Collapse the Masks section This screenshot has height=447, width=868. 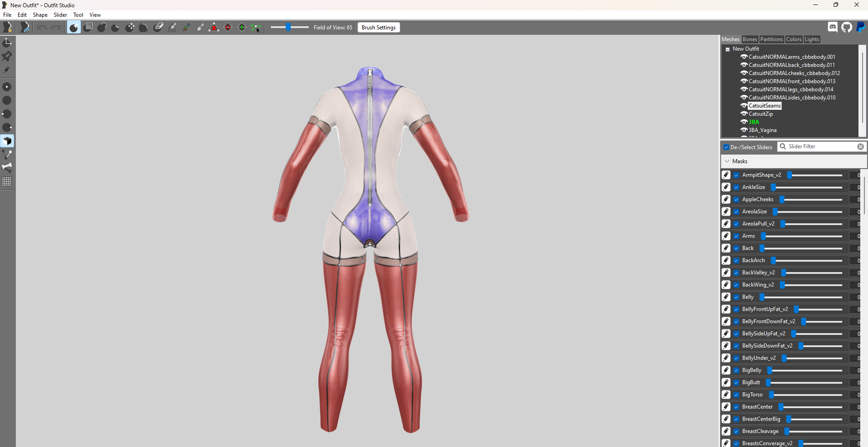point(727,161)
